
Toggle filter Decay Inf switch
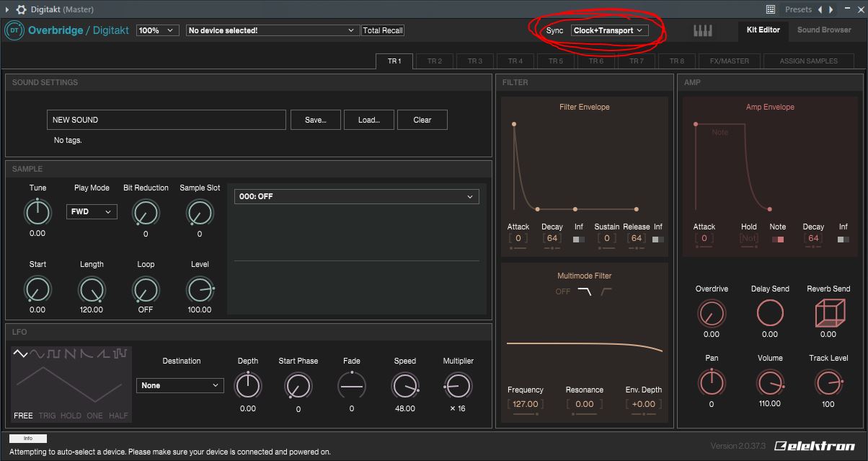579,239
